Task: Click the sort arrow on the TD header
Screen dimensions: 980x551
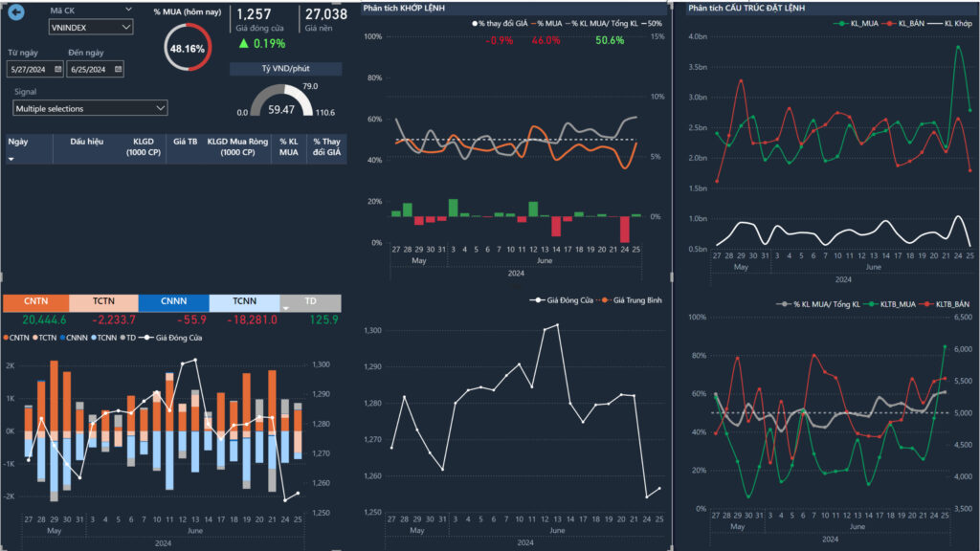Action: pyautogui.click(x=286, y=307)
